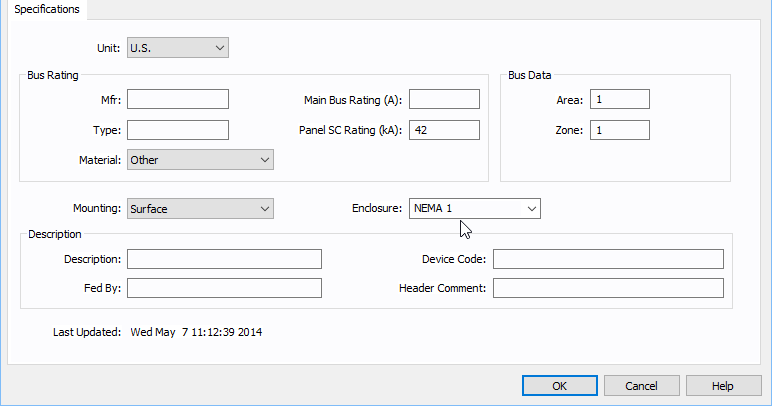
Task: Click the Cancel button
Action: [x=642, y=385]
